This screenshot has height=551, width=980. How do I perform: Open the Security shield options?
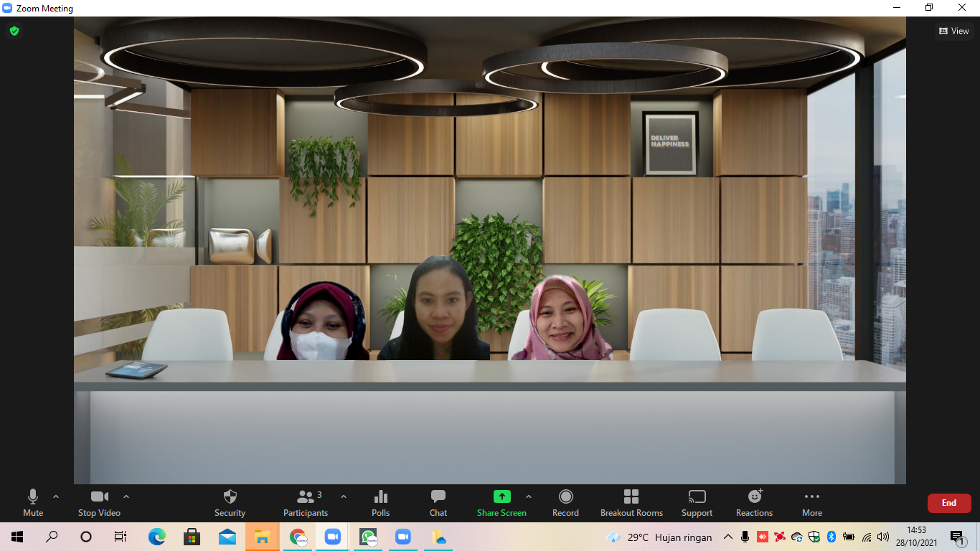pyautogui.click(x=230, y=502)
